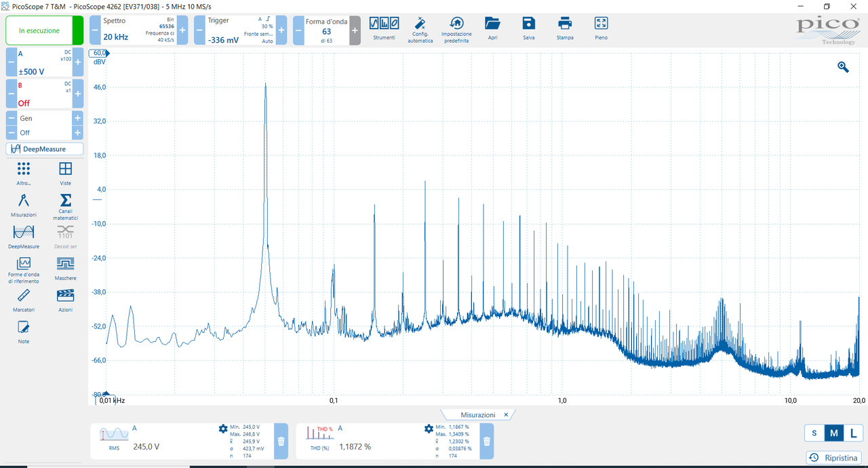The height and width of the screenshot is (468, 868).
Task: Decrease channel B range
Action: 12,94
